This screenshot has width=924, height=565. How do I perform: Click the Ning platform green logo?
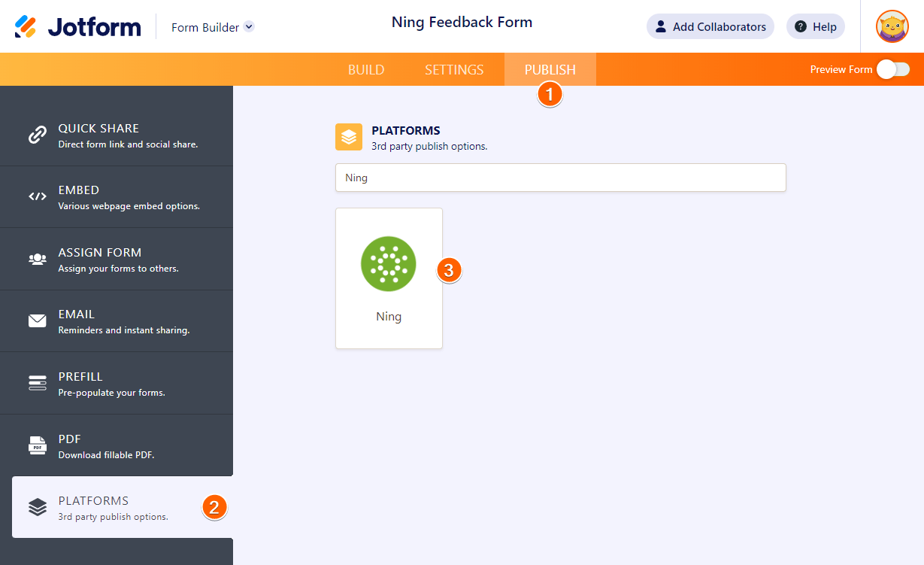(x=388, y=263)
